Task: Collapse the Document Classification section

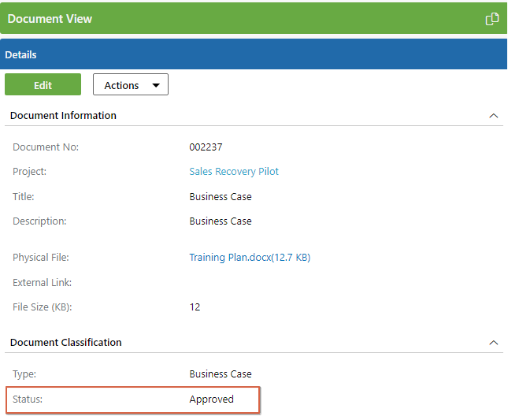Action: (493, 343)
